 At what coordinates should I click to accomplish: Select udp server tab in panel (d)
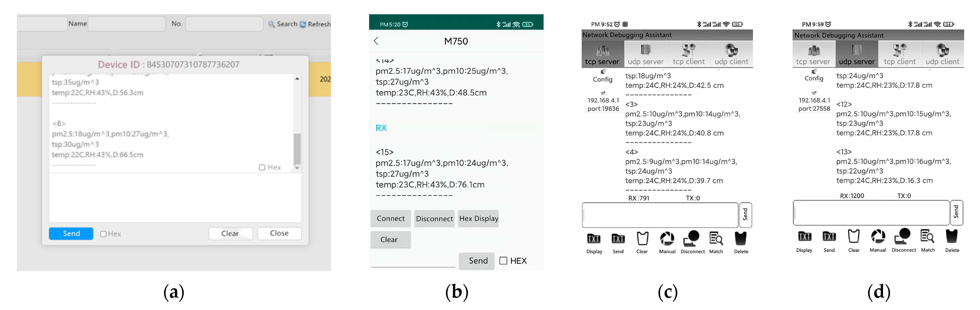coord(857,54)
